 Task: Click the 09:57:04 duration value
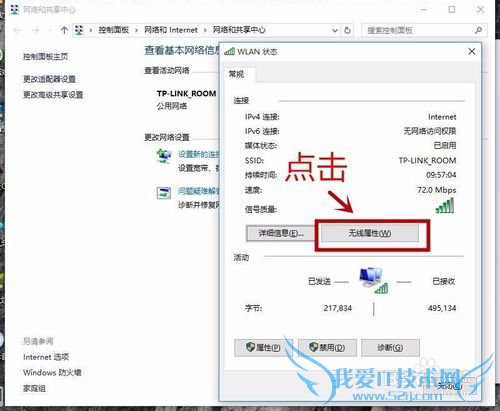(441, 175)
